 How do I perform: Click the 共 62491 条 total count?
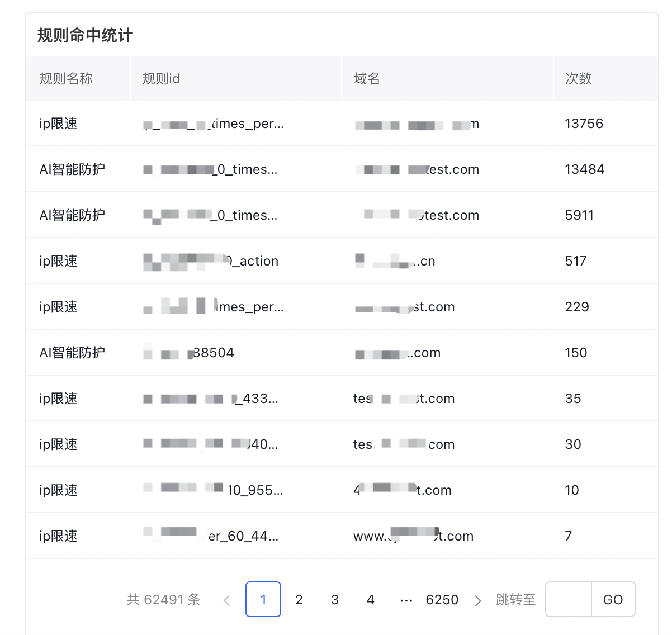tap(163, 600)
